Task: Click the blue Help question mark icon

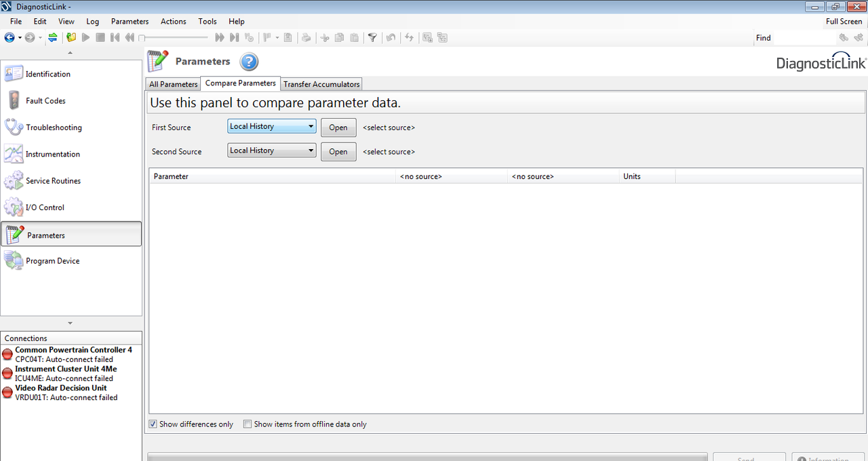Action: 249,62
